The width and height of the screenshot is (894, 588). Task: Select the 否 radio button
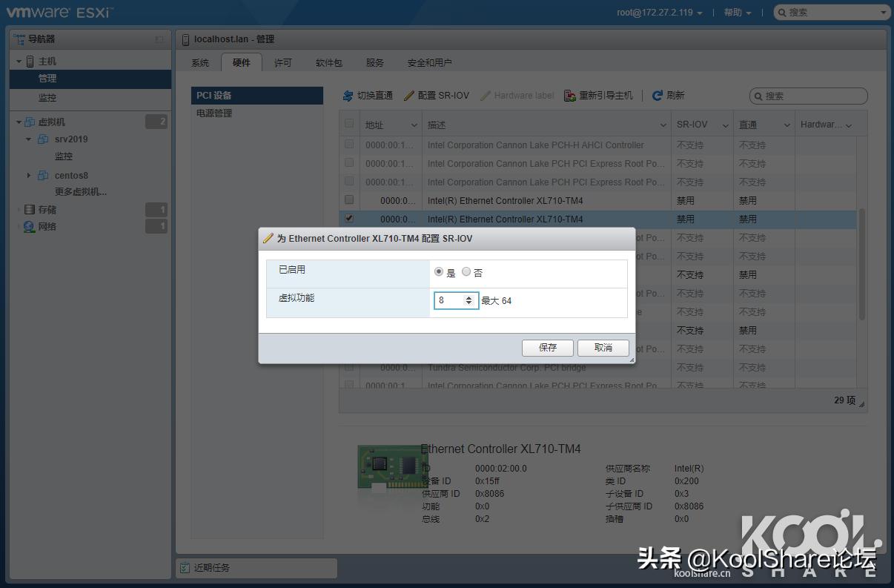click(x=466, y=271)
